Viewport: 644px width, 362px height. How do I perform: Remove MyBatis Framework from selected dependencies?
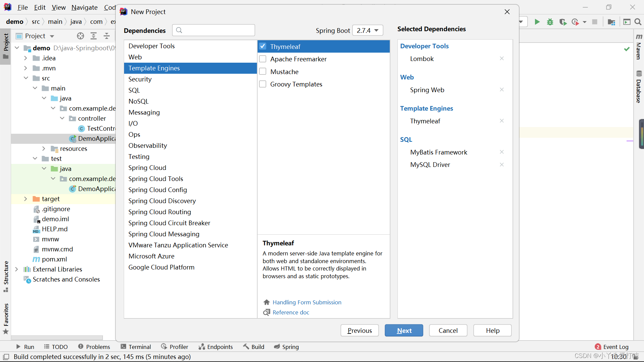pos(502,152)
